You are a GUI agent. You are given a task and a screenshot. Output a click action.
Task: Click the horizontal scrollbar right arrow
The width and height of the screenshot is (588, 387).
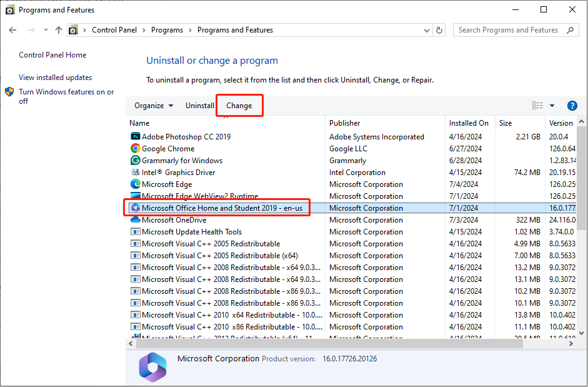572,344
